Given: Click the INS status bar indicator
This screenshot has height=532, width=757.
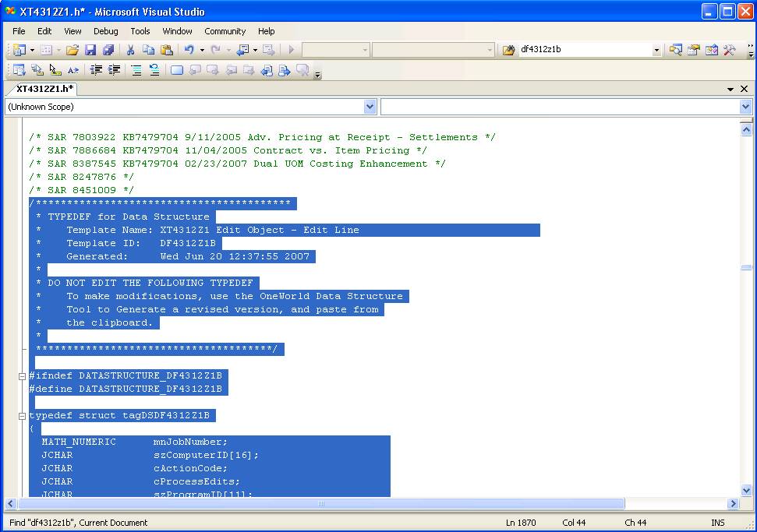Looking at the screenshot, I should coord(718,523).
